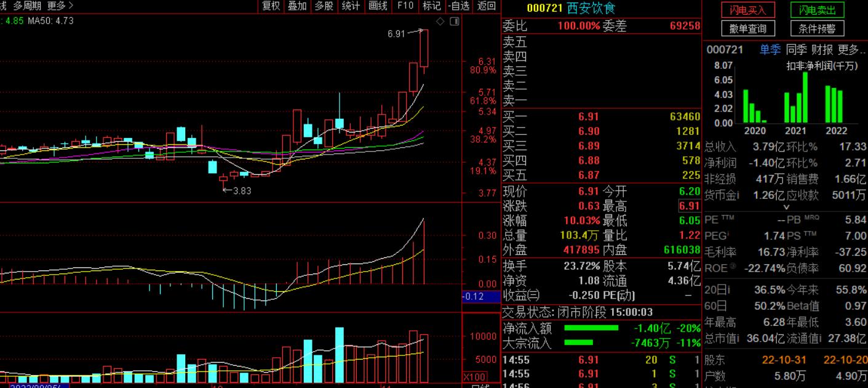
Task: Click the boxed 最高 value 6.91
Action: click(690, 206)
